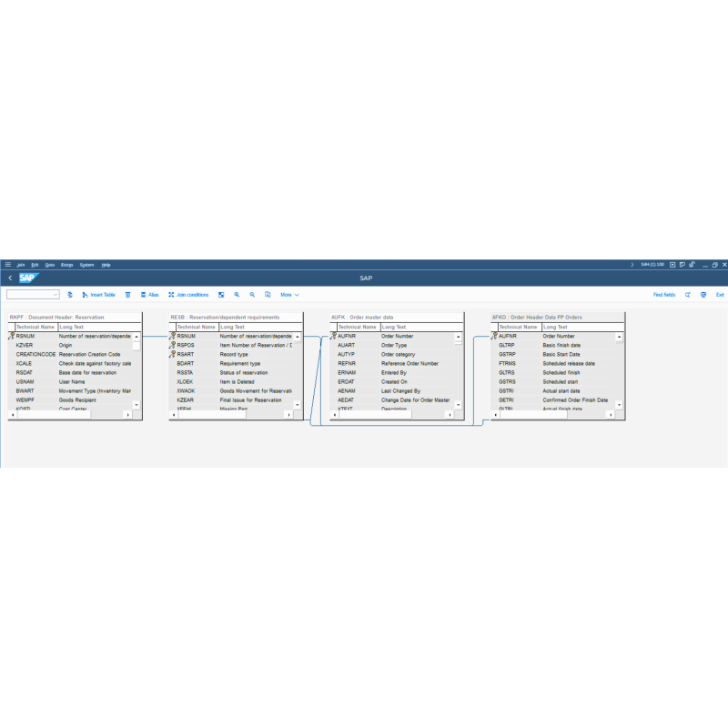Screen dimensions: 728x728
Task: Expand the chevron near SAP system status
Action: tap(632, 265)
